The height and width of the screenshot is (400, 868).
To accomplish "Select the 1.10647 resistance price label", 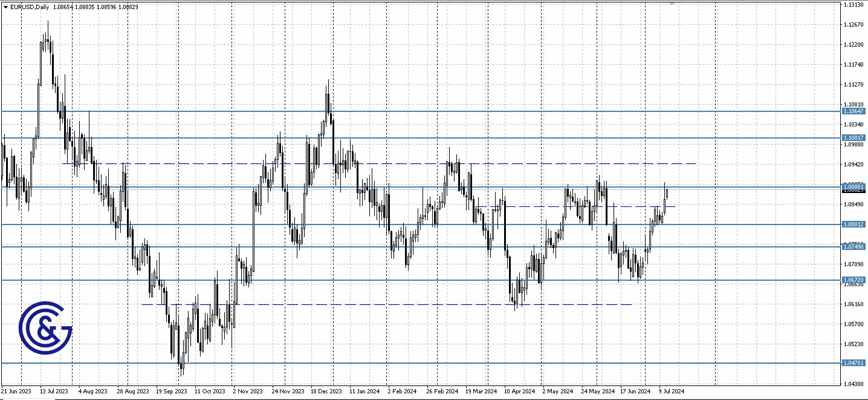I will coord(852,111).
